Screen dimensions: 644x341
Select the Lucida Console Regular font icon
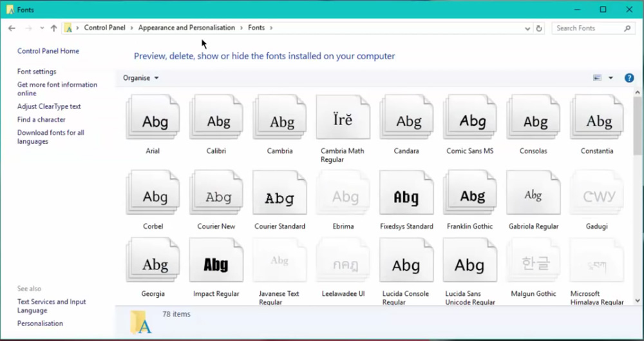[x=406, y=260]
